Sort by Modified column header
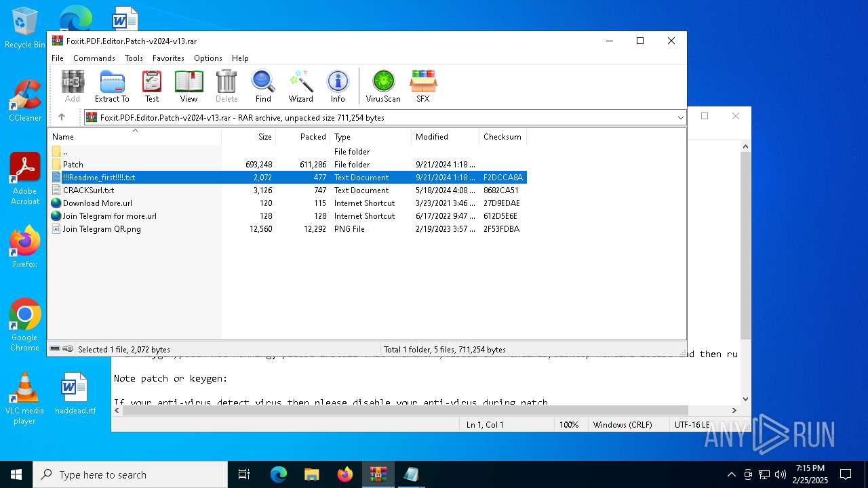Screen dimensions: 868x488 click(445, 137)
